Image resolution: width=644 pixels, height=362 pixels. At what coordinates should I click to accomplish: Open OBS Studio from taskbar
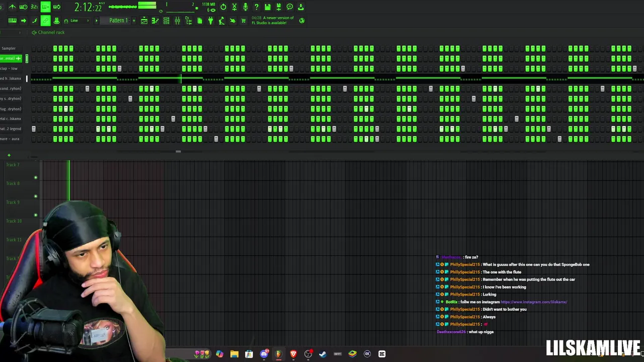pos(308,354)
